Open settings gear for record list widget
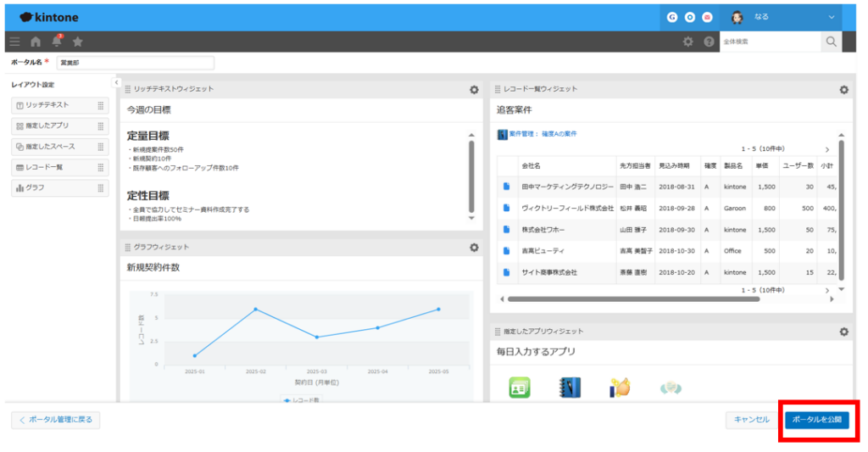This screenshot has height=452, width=868. [x=843, y=89]
